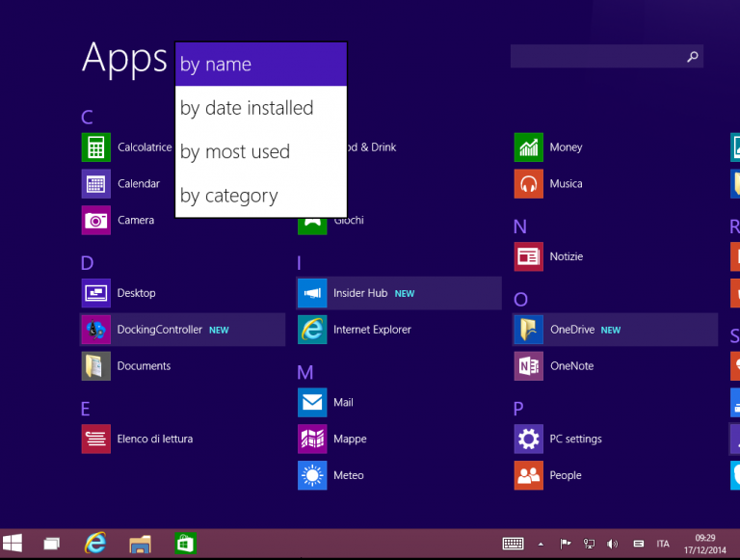The width and height of the screenshot is (740, 560).
Task: Open the touch keyboard tray icon
Action: 513,544
